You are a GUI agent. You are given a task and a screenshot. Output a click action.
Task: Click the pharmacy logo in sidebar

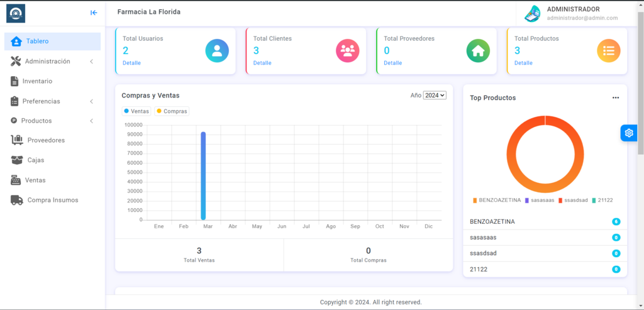16,13
